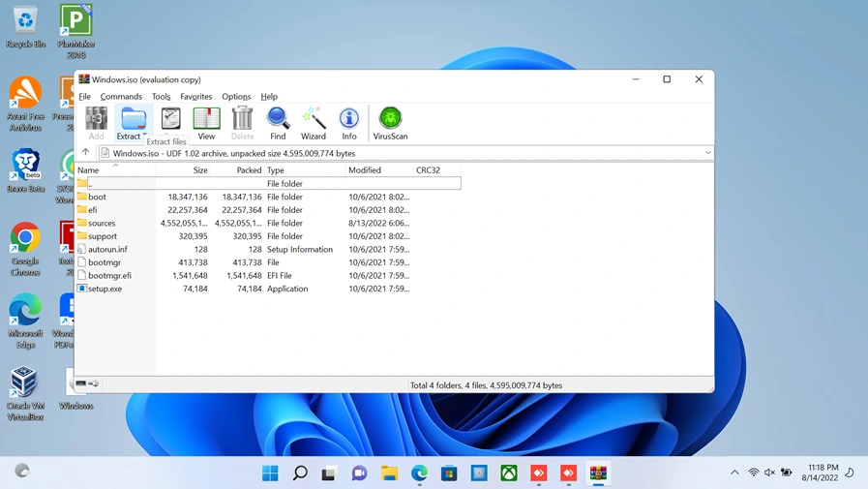
Task: Click the WinRAR icon in taskbar
Action: [598, 473]
